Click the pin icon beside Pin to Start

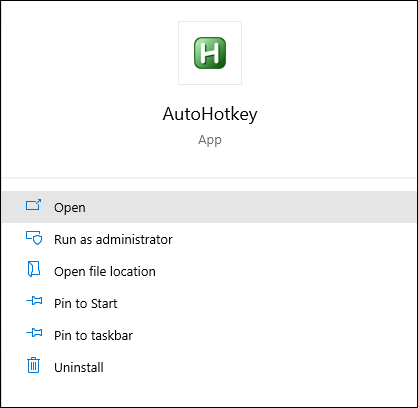[x=34, y=301]
